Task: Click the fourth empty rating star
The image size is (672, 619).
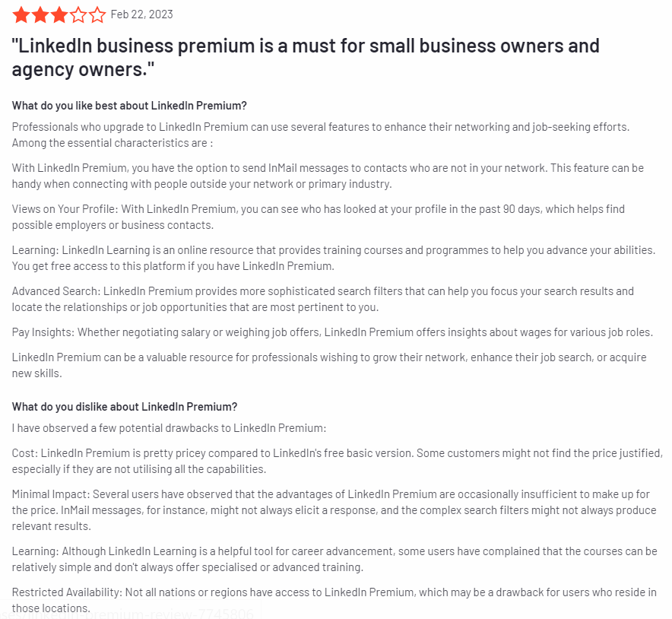Action: 78,15
